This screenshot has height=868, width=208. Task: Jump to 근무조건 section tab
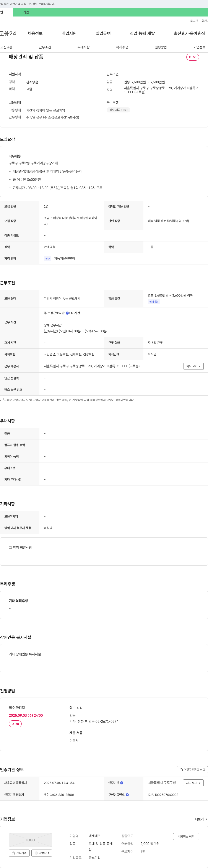click(45, 47)
